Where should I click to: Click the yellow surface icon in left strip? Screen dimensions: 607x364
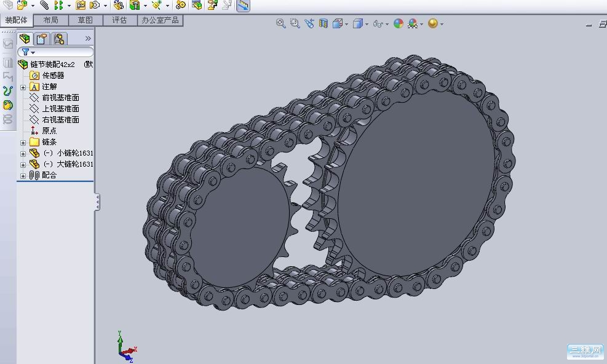click(8, 105)
